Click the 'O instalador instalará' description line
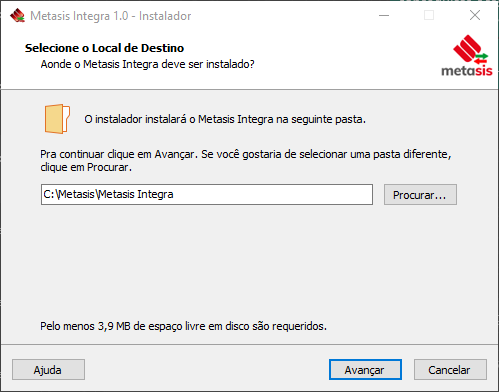 point(225,119)
